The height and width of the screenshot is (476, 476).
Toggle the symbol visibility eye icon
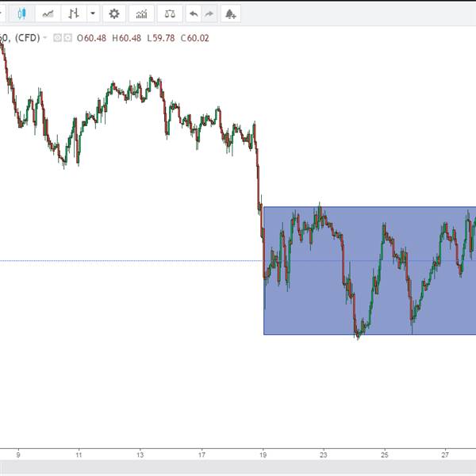click(x=57, y=38)
